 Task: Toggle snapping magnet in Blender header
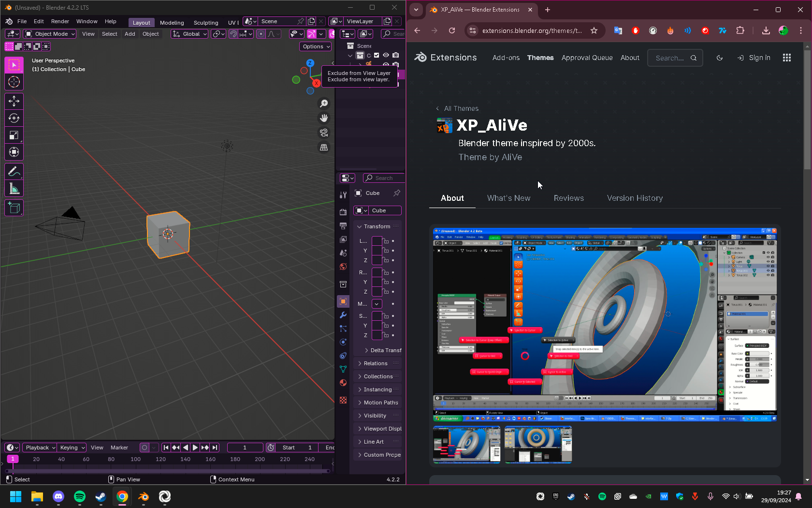point(233,34)
